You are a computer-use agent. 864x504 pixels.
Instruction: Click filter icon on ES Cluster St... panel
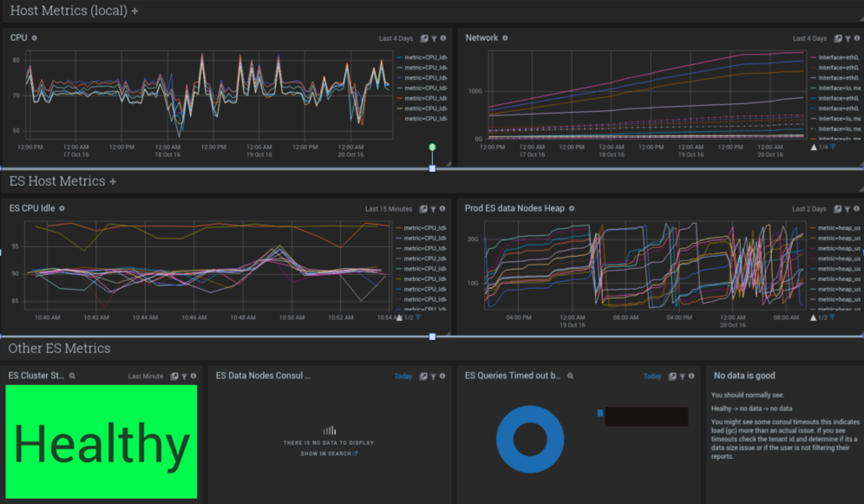(x=184, y=376)
